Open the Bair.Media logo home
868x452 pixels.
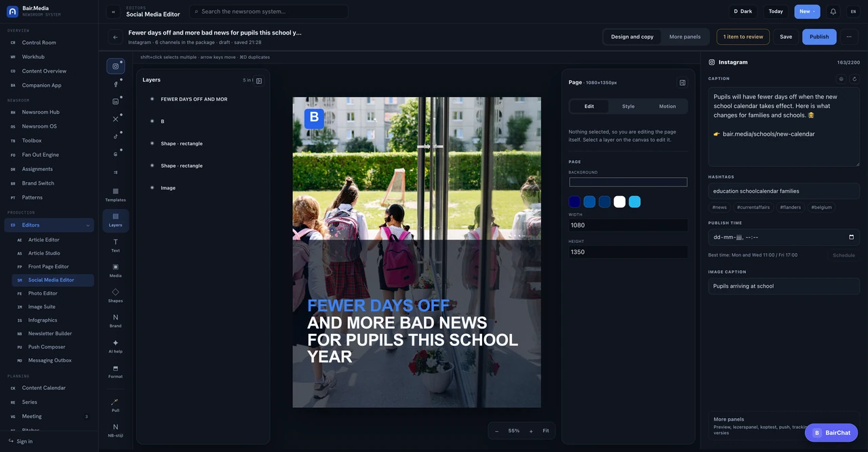pos(12,12)
